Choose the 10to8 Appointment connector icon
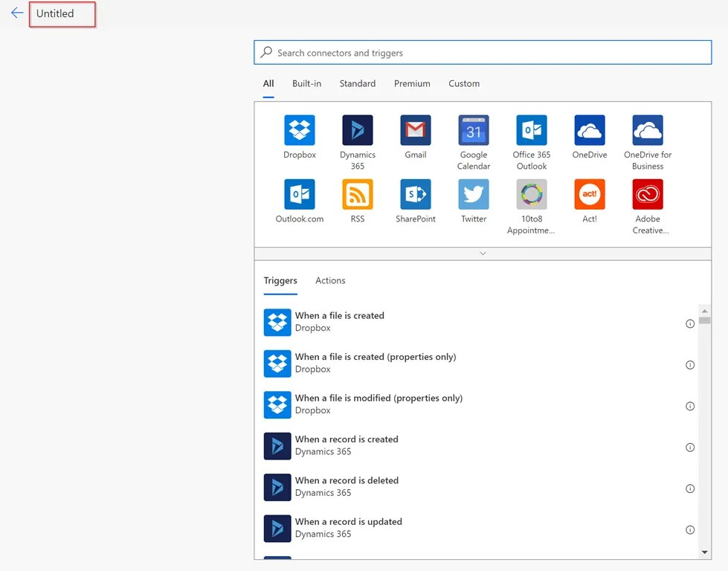 point(532,194)
